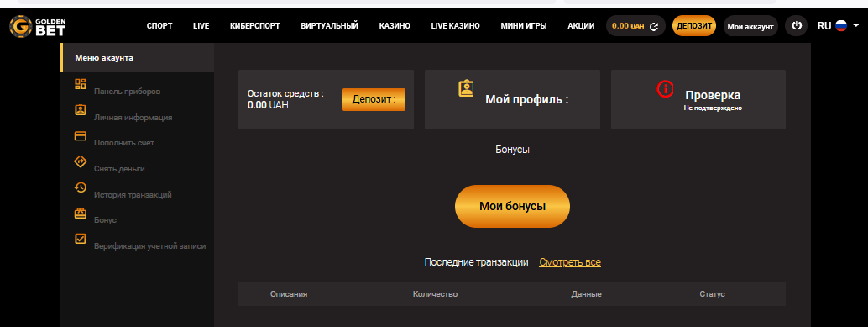
Task: Open История транзакций in sidebar
Action: click(133, 195)
